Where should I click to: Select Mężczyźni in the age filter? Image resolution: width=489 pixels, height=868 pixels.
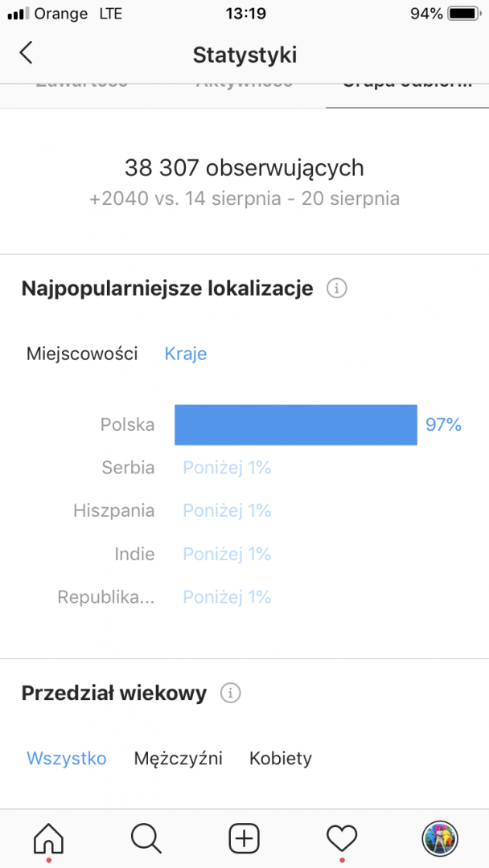(x=179, y=758)
